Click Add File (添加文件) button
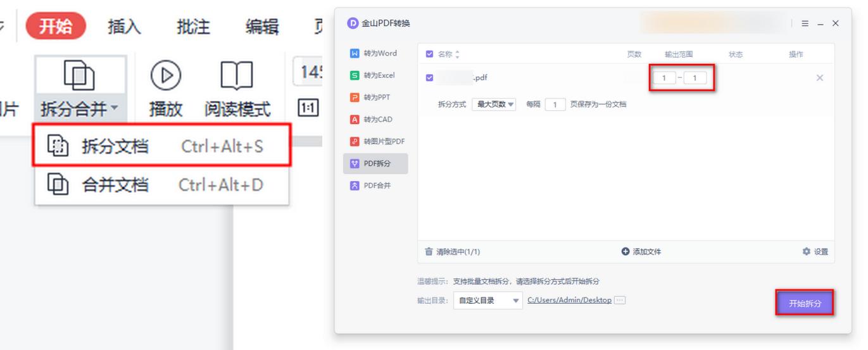This screenshot has height=350, width=868. 641,252
